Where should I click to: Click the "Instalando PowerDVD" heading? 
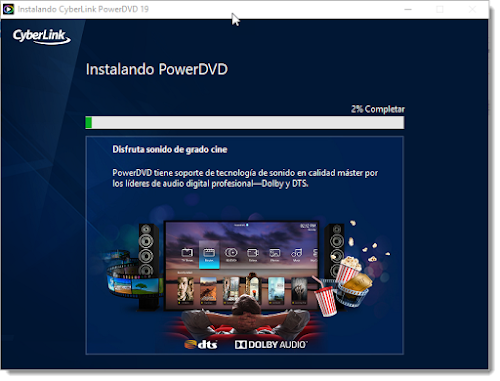click(x=157, y=69)
